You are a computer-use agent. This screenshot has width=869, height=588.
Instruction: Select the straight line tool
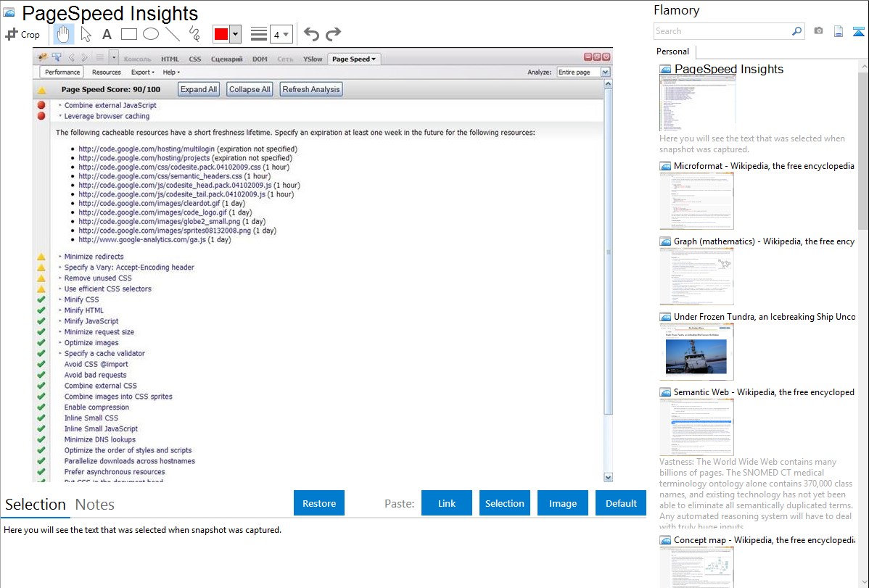tap(173, 34)
